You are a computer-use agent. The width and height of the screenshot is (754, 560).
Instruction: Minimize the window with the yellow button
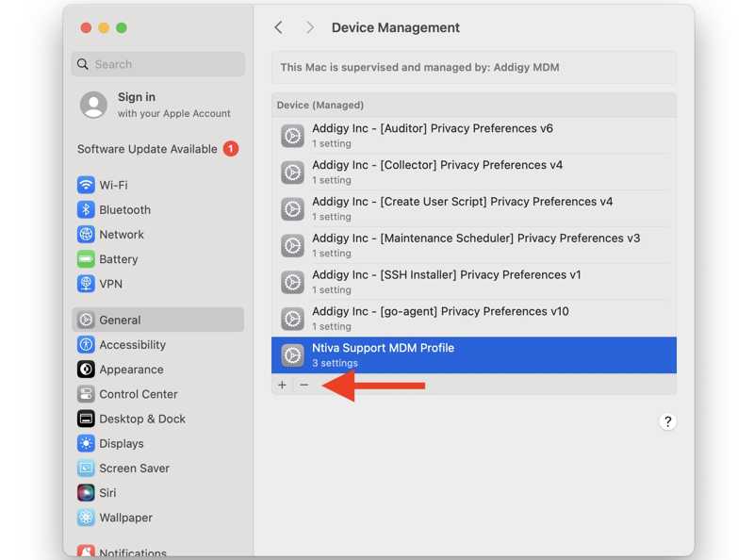tap(104, 28)
